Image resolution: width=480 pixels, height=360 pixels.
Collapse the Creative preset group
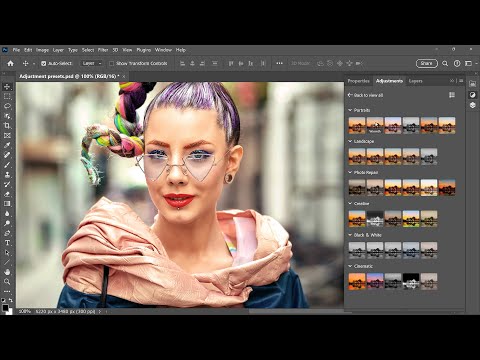(x=350, y=203)
